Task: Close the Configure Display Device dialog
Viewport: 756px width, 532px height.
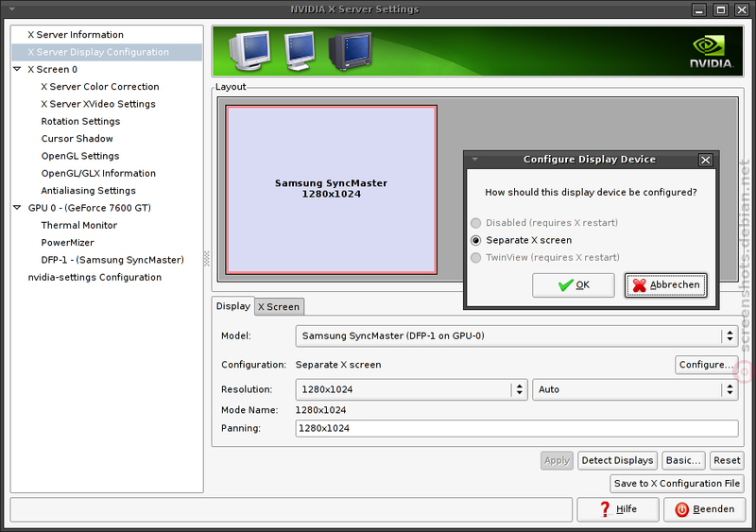Action: [705, 160]
